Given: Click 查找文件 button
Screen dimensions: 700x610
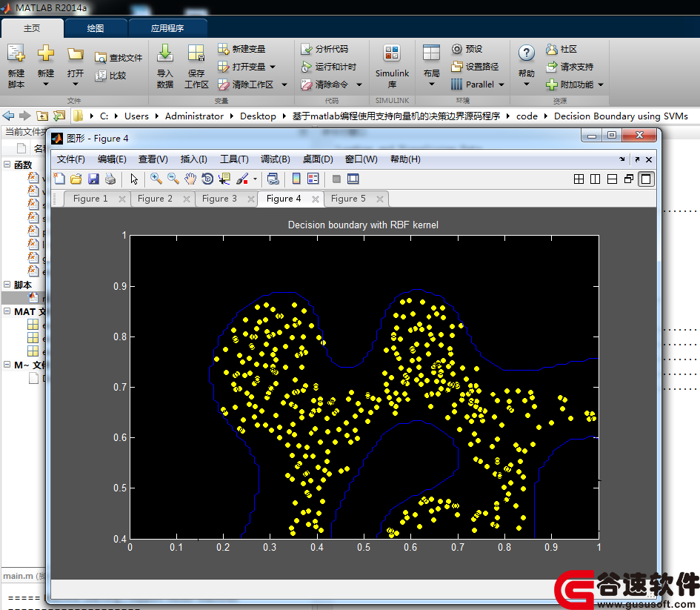Looking at the screenshot, I should (119, 58).
